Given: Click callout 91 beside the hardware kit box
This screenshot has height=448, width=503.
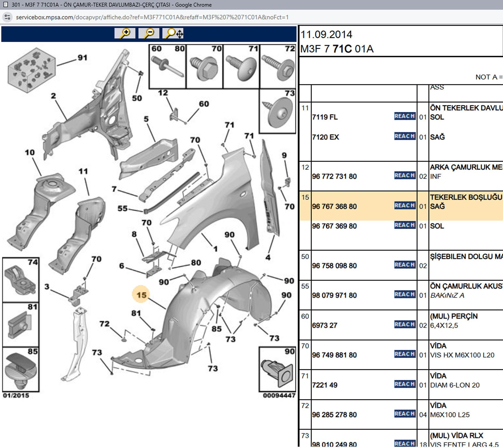Looking at the screenshot, I should pos(82,58).
